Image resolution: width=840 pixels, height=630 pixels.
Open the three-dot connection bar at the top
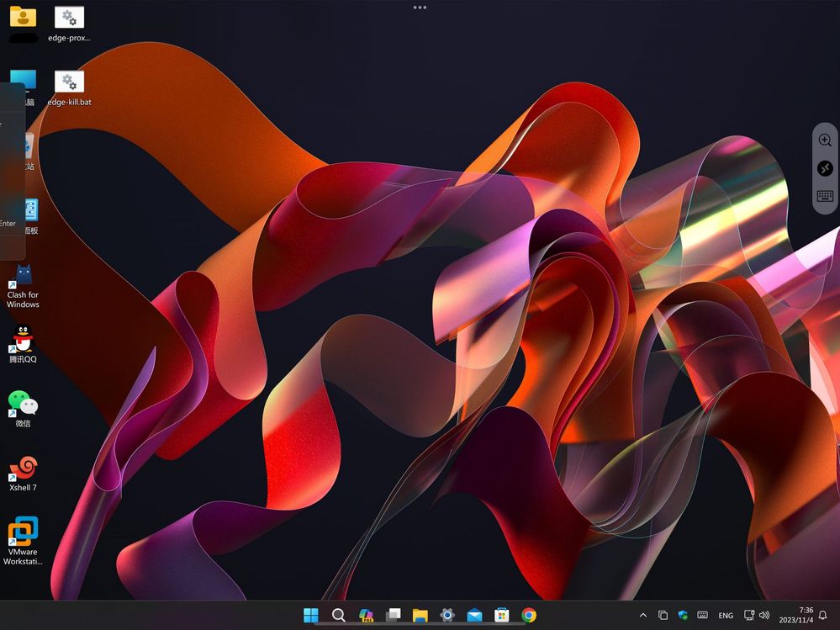420,8
